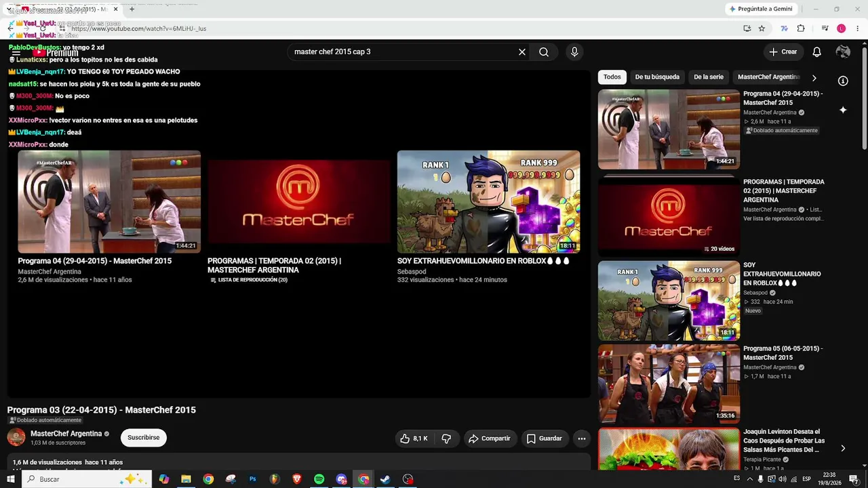Open more actions three-dot menu under video
Image resolution: width=868 pixels, height=488 pixels.
tap(581, 439)
